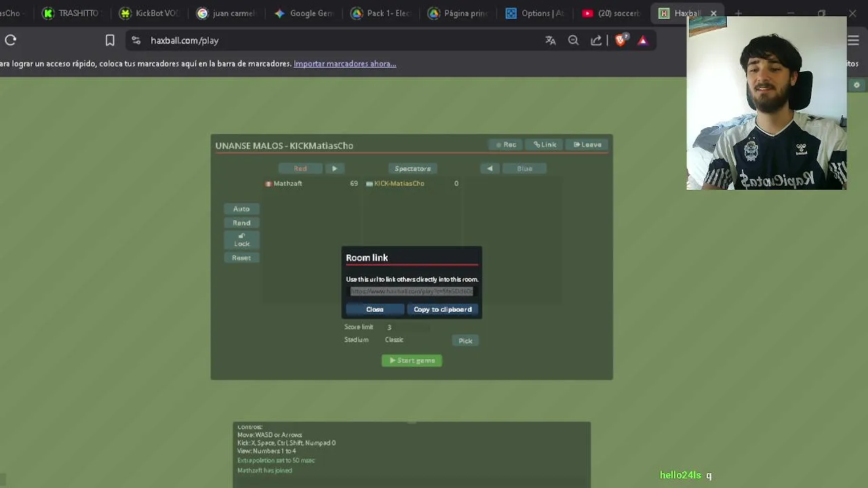868x488 pixels.
Task: Open the Brave Rewards triangle icon
Action: [643, 41]
